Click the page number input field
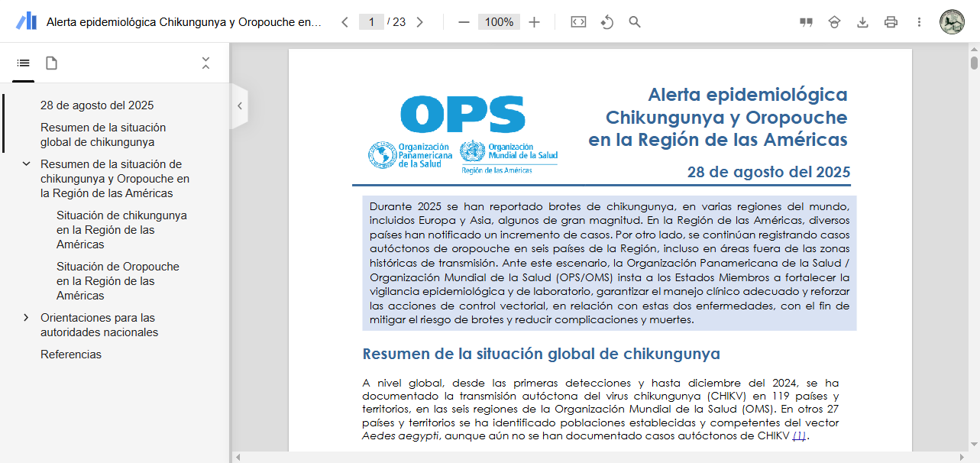Viewport: 980px width, 463px height. click(372, 22)
